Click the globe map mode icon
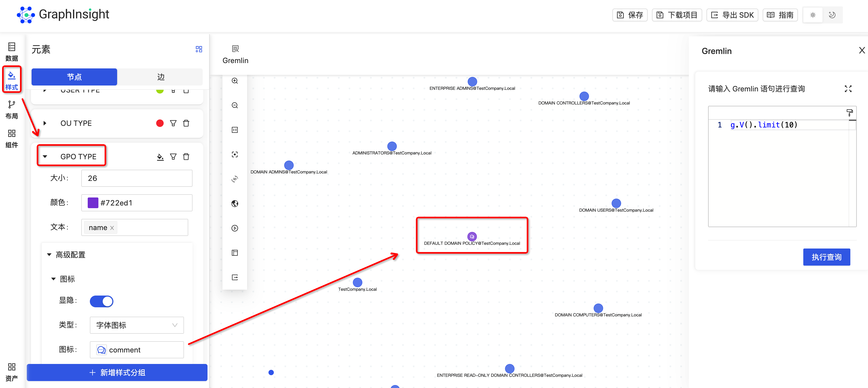Viewport: 868px width, 388px height. [235, 204]
